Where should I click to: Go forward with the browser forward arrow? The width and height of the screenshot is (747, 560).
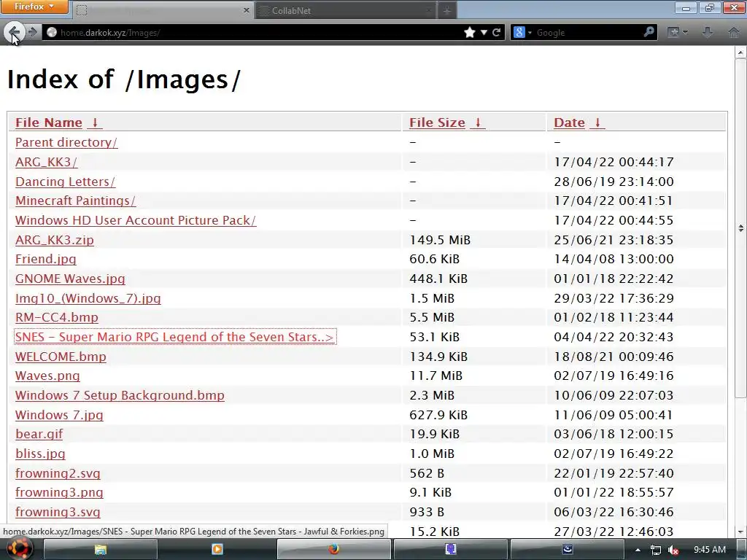(32, 32)
